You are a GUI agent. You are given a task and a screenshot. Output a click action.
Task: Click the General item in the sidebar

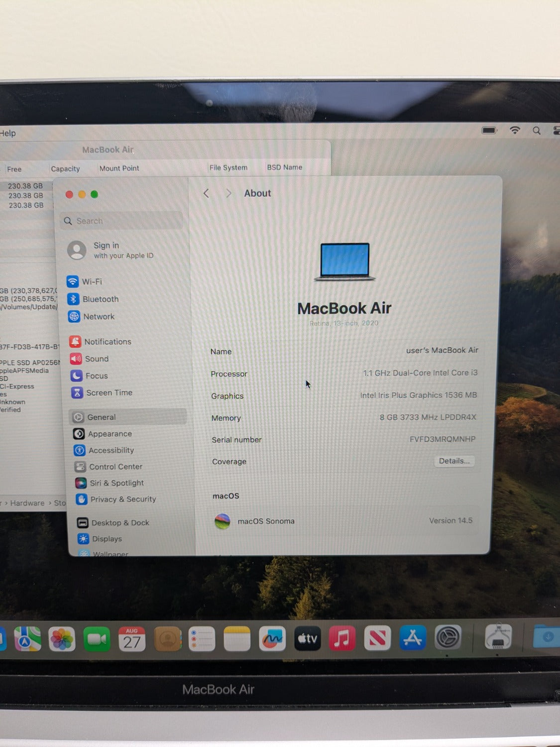(128, 417)
